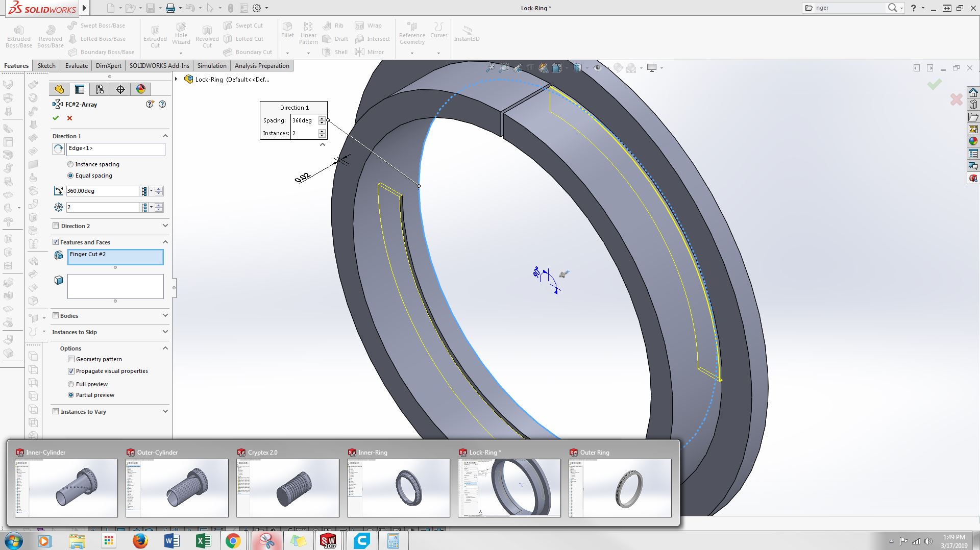Switch to the Features tab
The width and height of the screenshot is (980, 550).
click(x=16, y=66)
